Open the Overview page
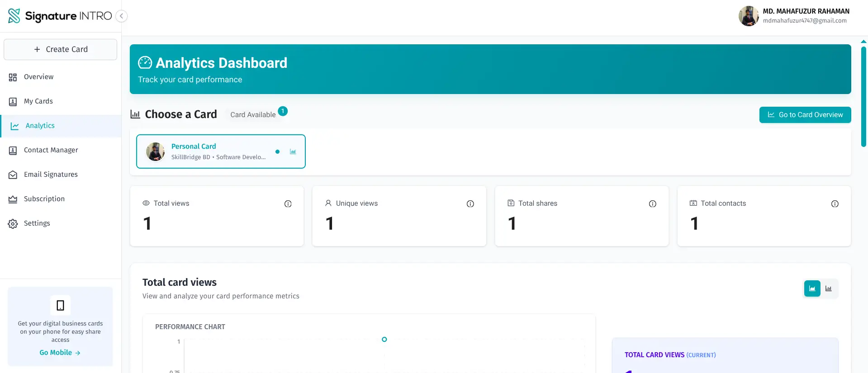This screenshot has height=373, width=868. coord(38,77)
